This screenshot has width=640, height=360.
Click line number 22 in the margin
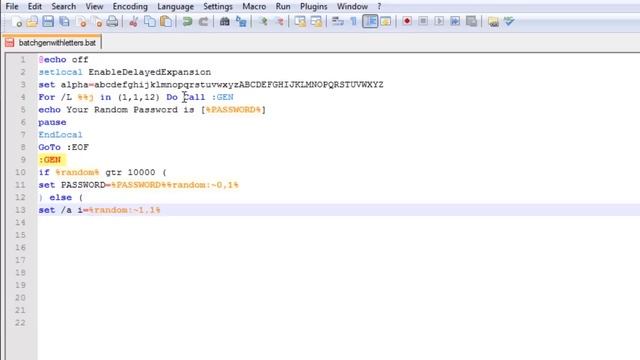(x=20, y=323)
